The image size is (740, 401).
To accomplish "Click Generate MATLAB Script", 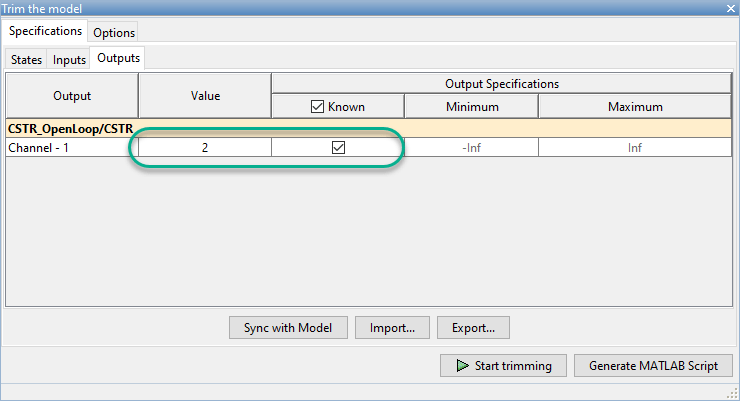I will tap(653, 365).
